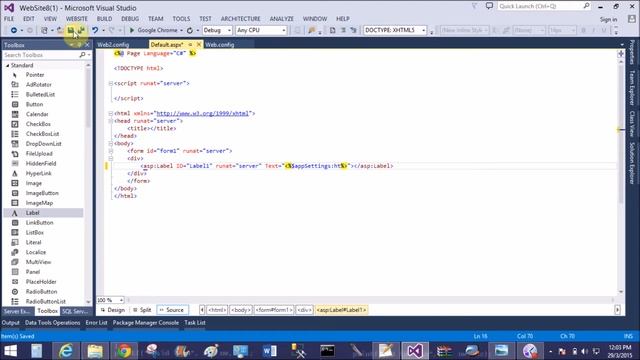Switch to the Server Explorer panel tab
The width and height of the screenshot is (640, 360).
[x=17, y=311]
